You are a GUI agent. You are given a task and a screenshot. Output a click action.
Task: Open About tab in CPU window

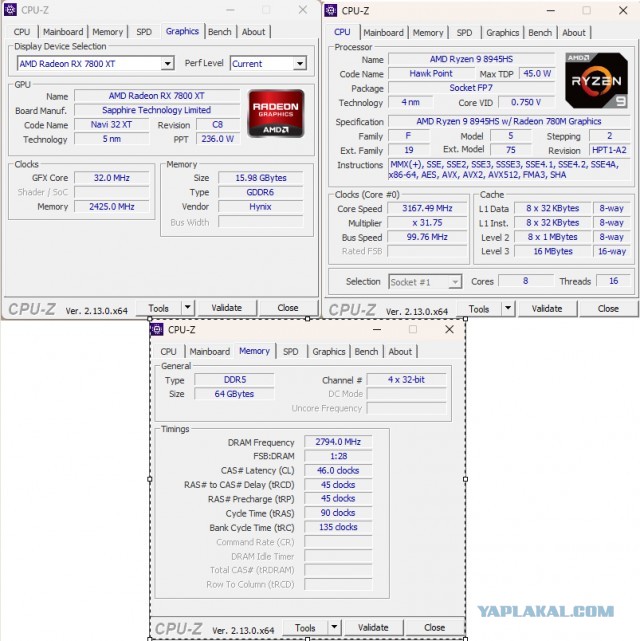pos(574,33)
